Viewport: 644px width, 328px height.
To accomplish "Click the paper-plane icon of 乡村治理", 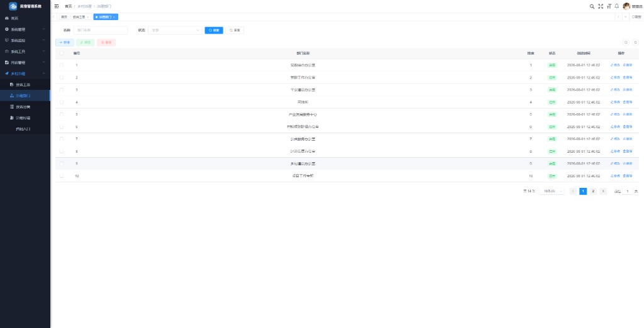I will coord(6,74).
